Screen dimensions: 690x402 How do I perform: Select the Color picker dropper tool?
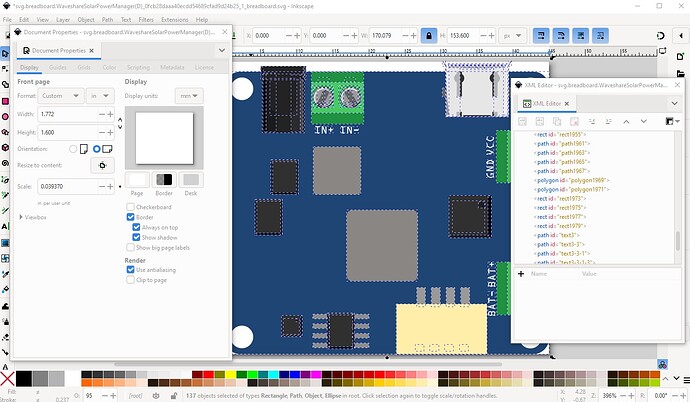click(x=5, y=274)
